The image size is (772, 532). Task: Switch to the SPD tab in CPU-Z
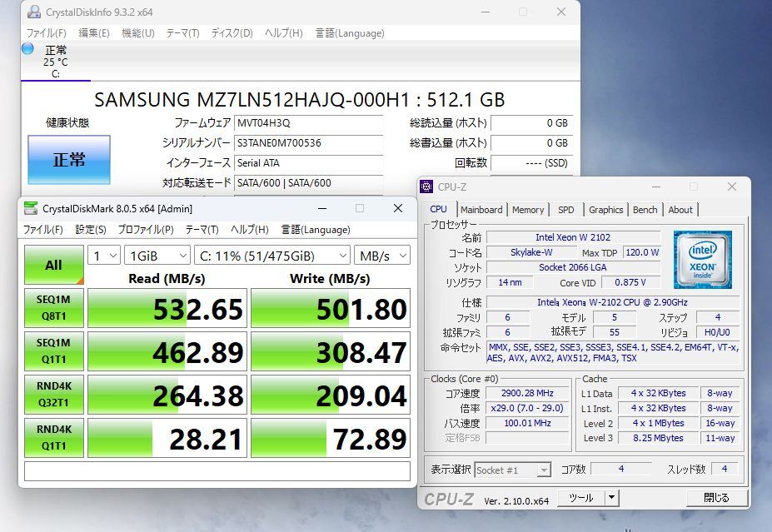point(566,210)
